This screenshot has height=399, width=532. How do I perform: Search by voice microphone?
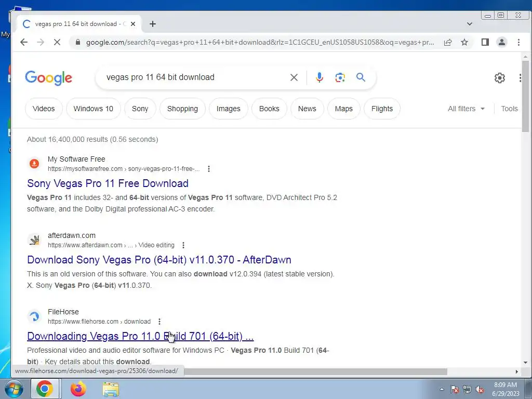(x=320, y=77)
